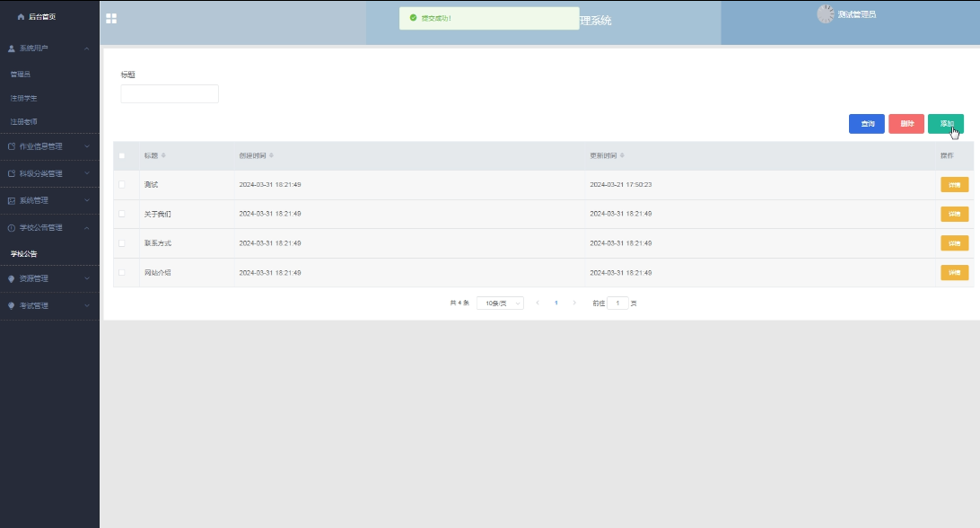The width and height of the screenshot is (980, 528).
Task: Open the 10条/页 page size dropdown
Action: [x=500, y=304]
